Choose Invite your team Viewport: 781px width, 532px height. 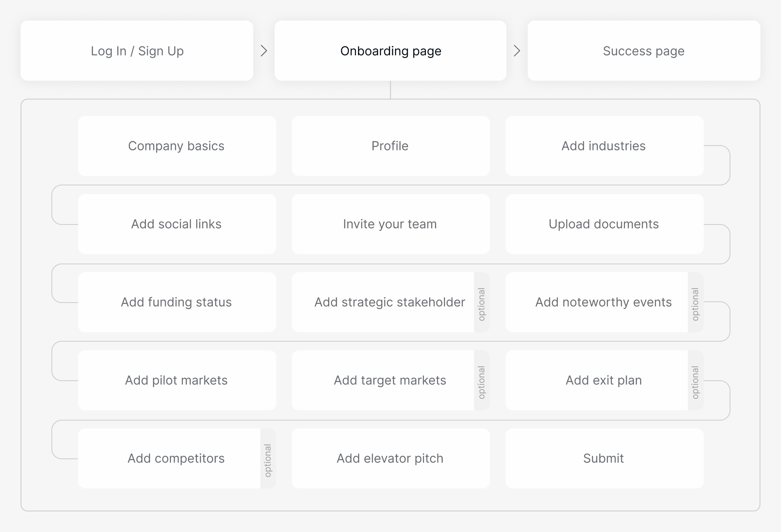point(390,224)
